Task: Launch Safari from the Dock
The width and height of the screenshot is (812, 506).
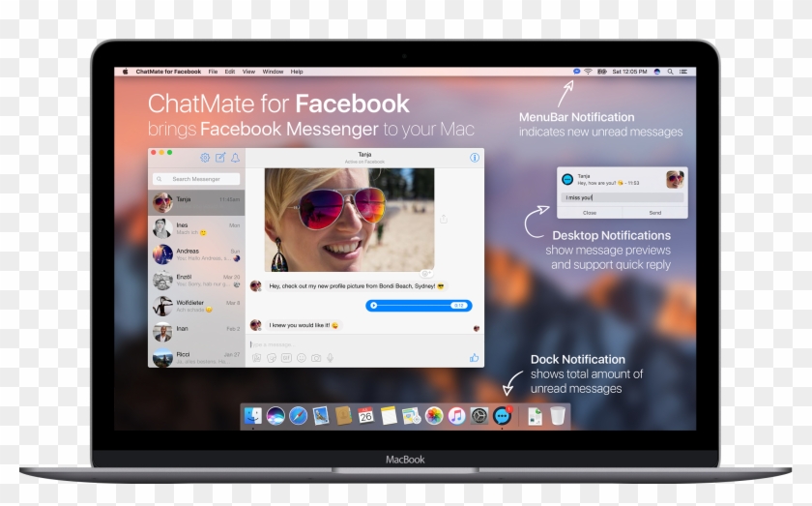Action: [x=299, y=415]
